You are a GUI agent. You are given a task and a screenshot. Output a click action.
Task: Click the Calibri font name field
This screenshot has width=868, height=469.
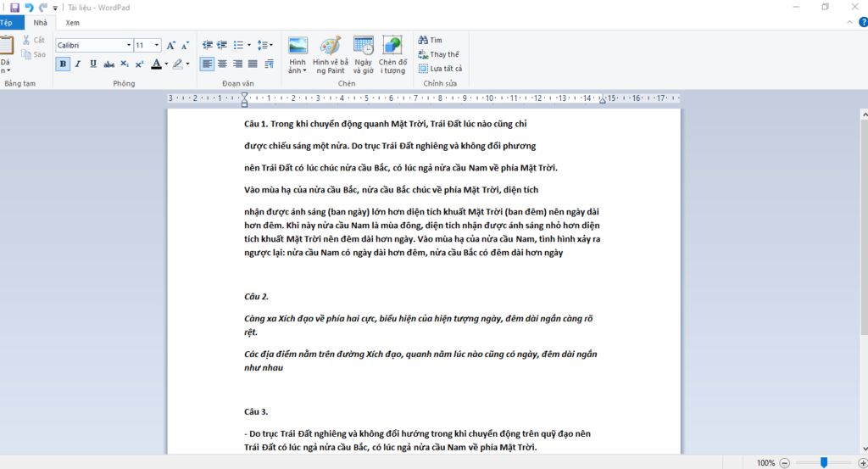tap(90, 46)
